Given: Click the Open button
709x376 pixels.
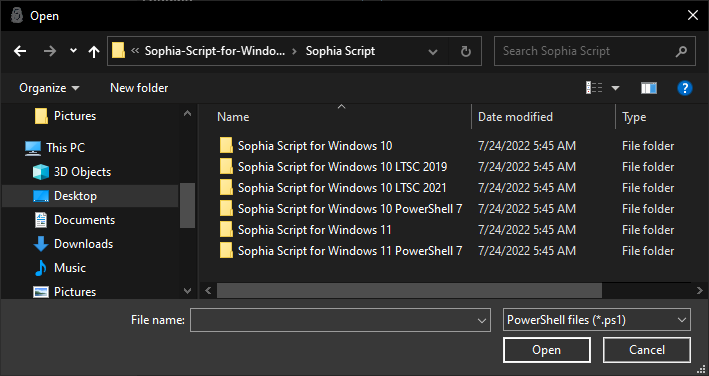Looking at the screenshot, I should coord(547,350).
